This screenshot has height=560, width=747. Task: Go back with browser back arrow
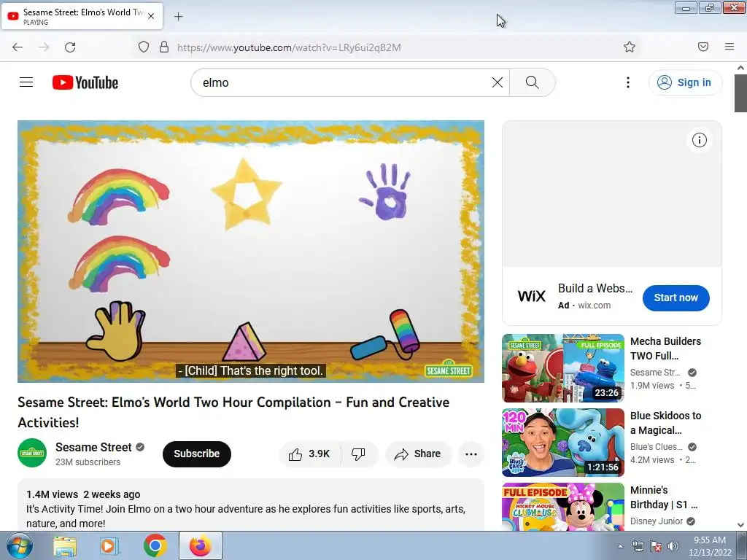(x=18, y=47)
